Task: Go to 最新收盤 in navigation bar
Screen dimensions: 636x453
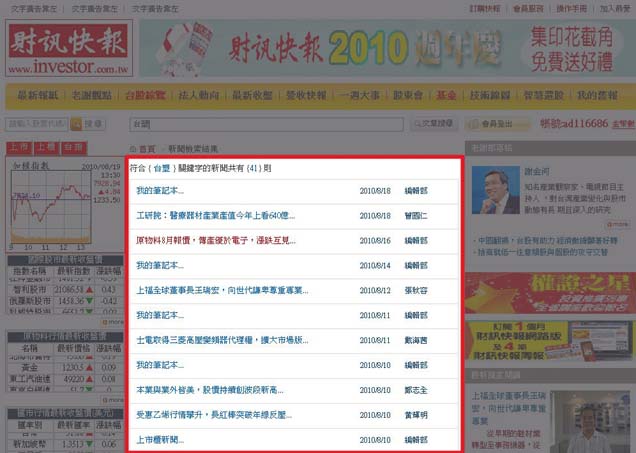Action: (x=252, y=96)
